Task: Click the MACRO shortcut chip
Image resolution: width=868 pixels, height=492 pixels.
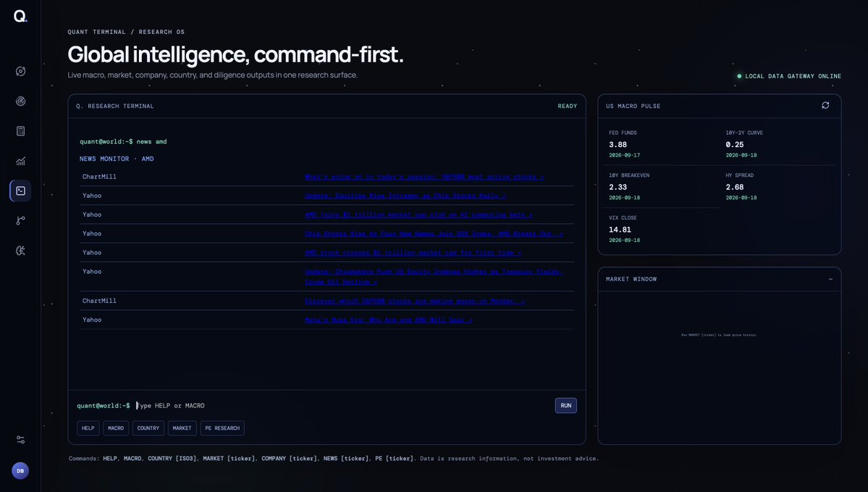Action: coord(116,428)
